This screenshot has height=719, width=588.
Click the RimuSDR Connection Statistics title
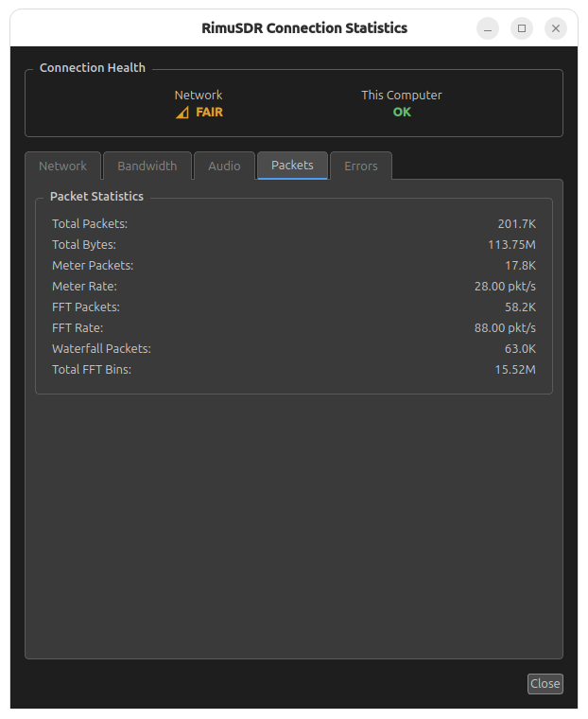pyautogui.click(x=304, y=28)
